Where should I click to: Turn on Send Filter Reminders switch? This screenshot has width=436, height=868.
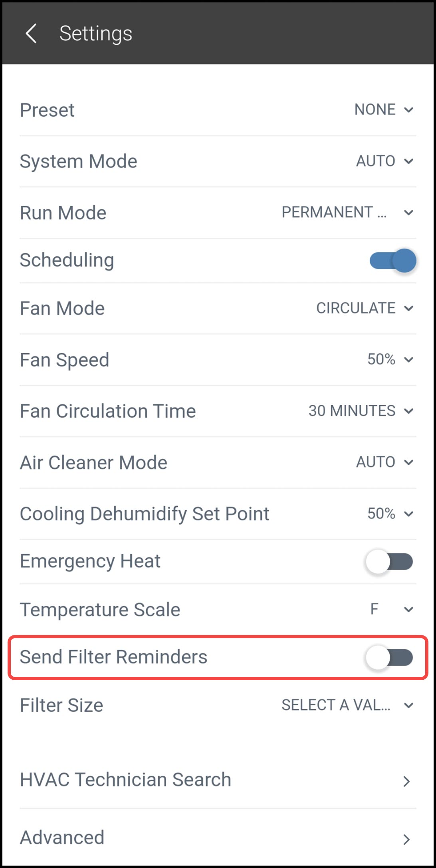click(x=389, y=657)
